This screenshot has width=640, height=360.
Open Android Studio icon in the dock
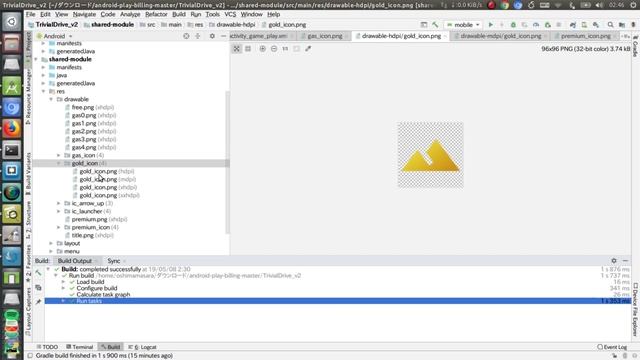coord(11,87)
